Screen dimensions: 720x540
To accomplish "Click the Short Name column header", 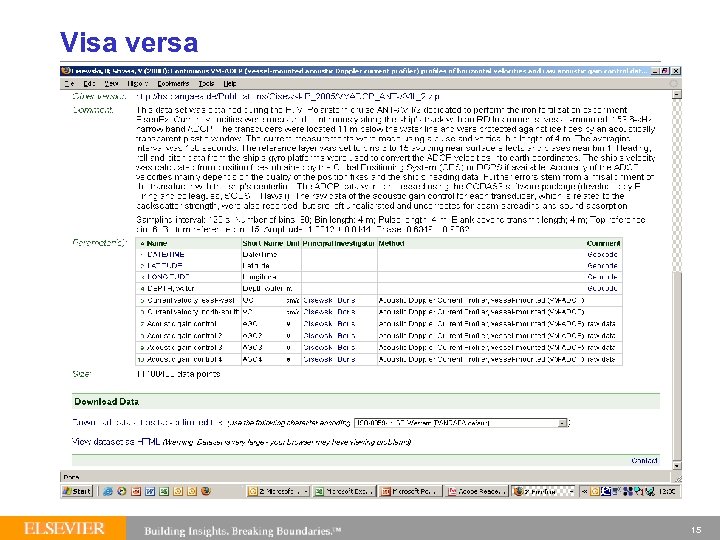I will tap(263, 243).
